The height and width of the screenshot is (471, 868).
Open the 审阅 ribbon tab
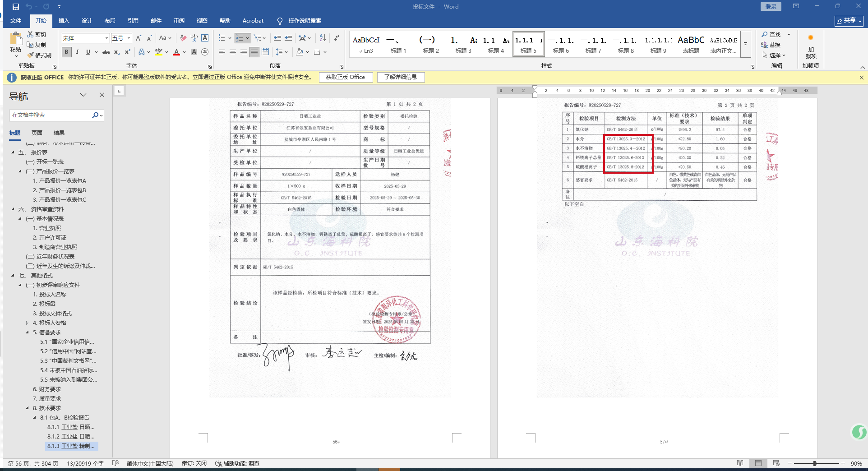[x=179, y=21]
